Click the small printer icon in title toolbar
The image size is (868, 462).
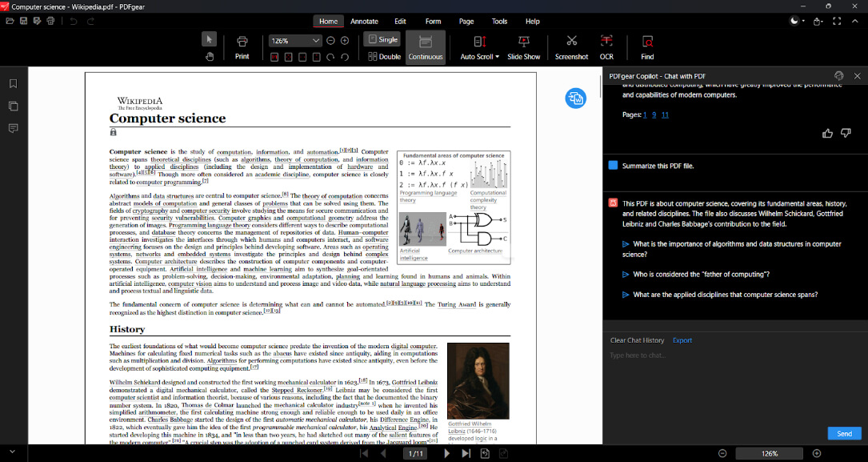51,21
